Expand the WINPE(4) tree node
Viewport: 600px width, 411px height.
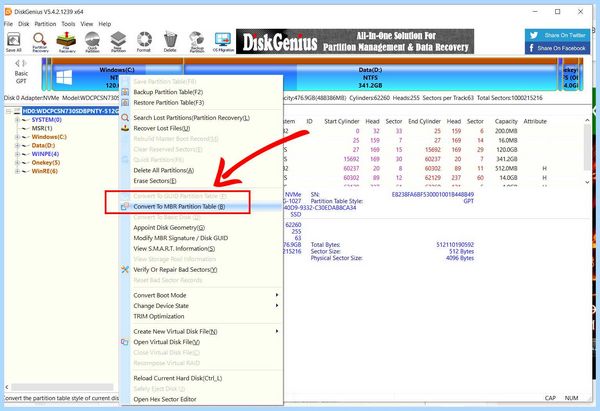coord(17,154)
